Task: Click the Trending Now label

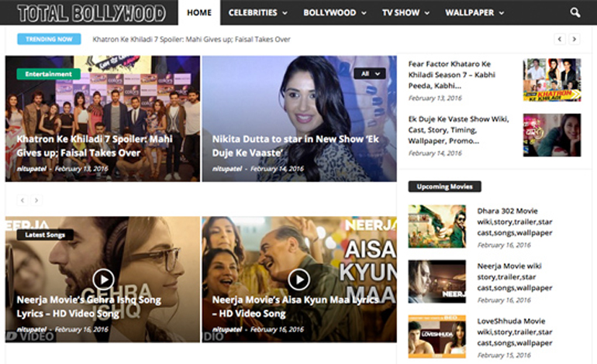Action: point(49,39)
